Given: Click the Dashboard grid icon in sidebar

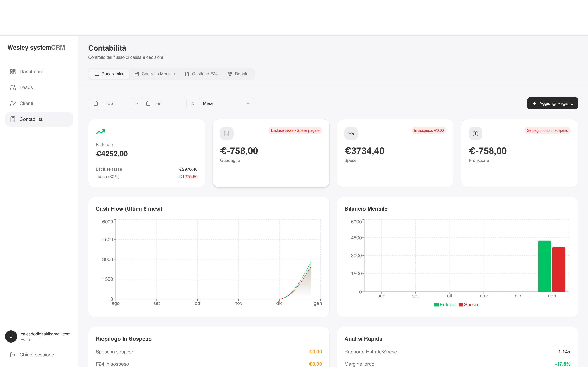Looking at the screenshot, I should pos(13,72).
